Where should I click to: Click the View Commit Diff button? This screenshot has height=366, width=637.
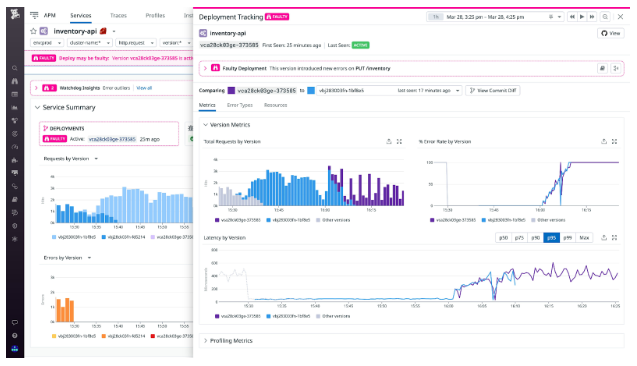click(493, 91)
